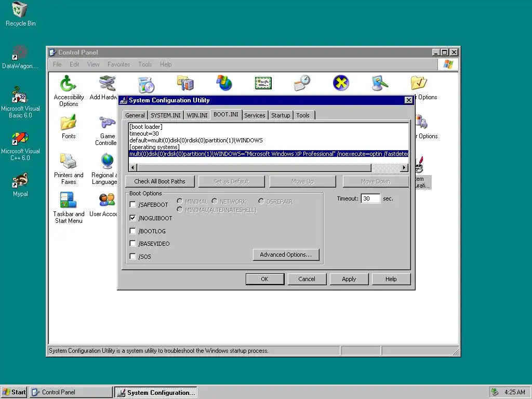Viewport: 532px width, 399px height.
Task: Click the User Accounts icon
Action: click(107, 200)
